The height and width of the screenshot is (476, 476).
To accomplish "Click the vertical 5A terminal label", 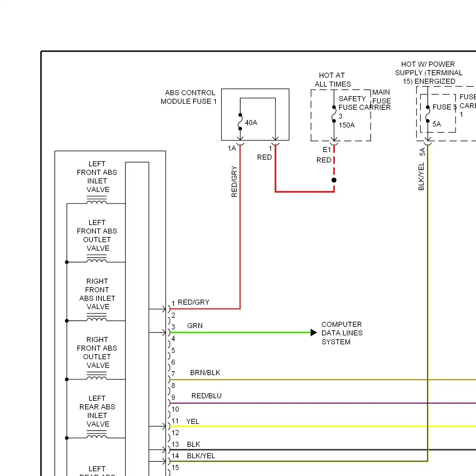I will tap(422, 152).
